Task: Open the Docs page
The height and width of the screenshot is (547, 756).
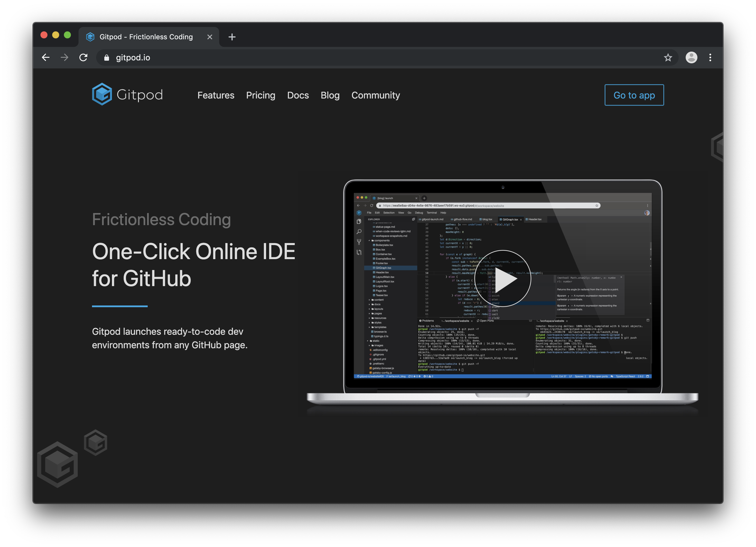Action: [298, 95]
